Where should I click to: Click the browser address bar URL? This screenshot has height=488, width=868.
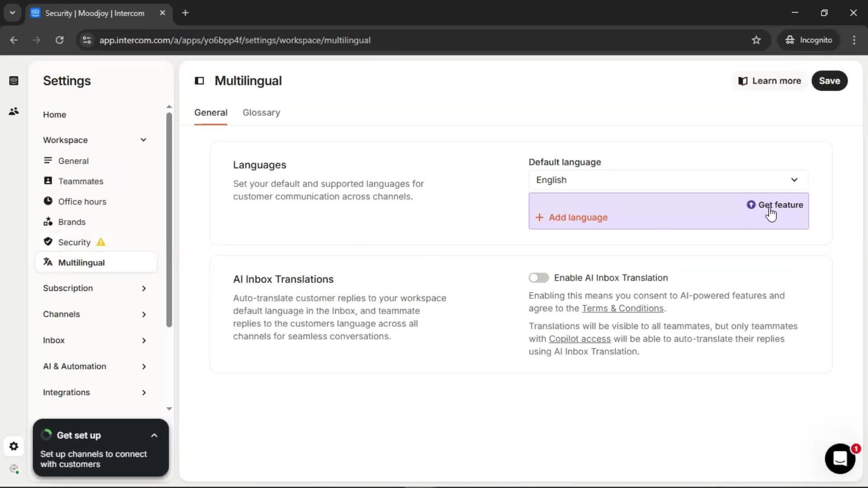click(235, 40)
